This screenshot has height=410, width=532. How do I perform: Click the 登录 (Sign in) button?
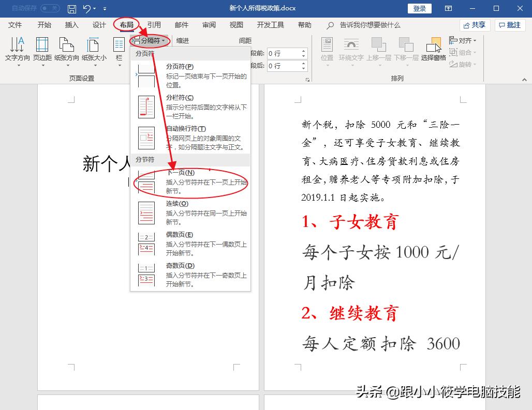pos(419,8)
